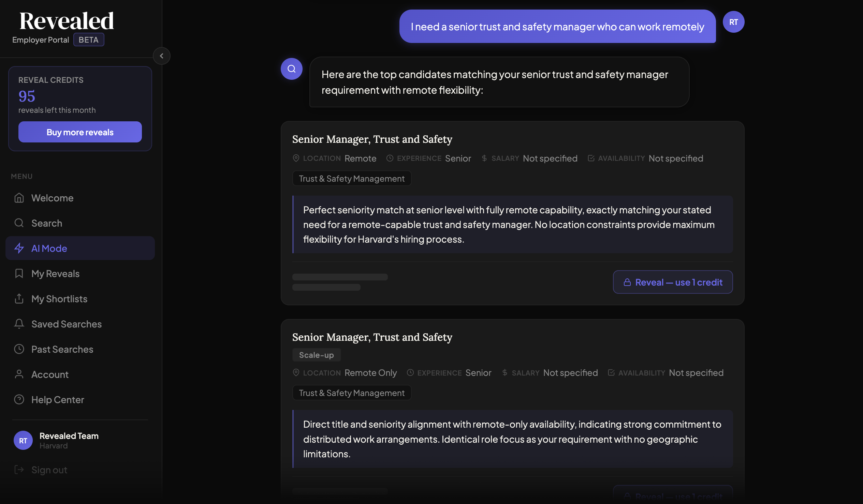Click the Harvard organization label

[54, 446]
